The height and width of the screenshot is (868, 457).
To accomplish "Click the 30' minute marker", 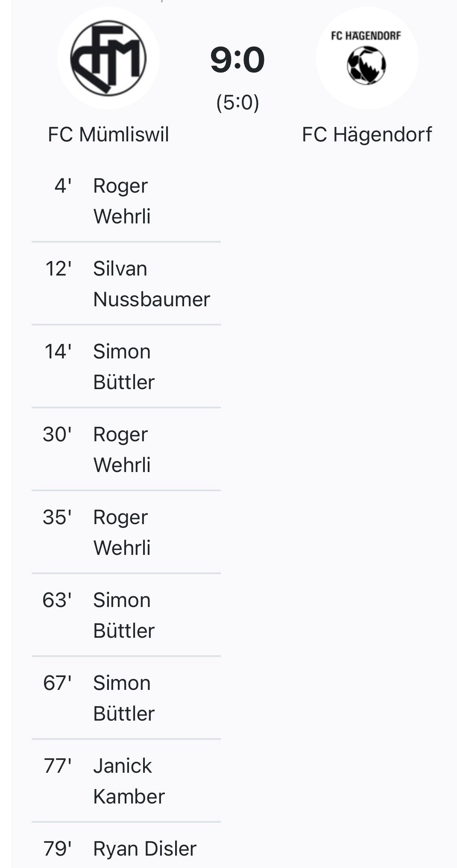I will tap(57, 434).
